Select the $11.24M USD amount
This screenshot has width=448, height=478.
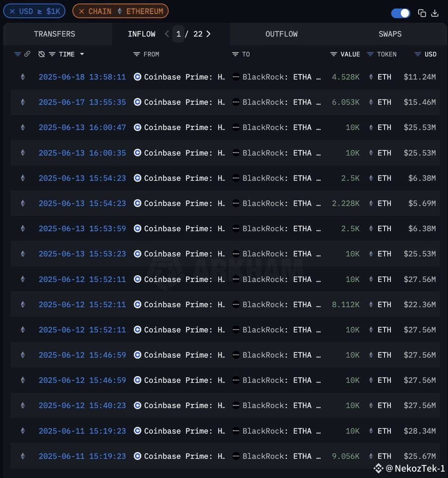[x=420, y=77]
